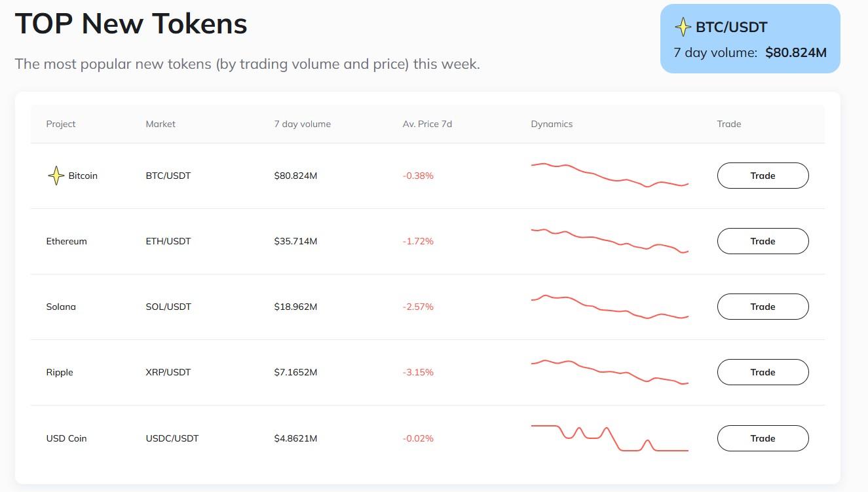Click the star icon beside Bitcoin
This screenshot has width=868, height=492.
(x=56, y=176)
